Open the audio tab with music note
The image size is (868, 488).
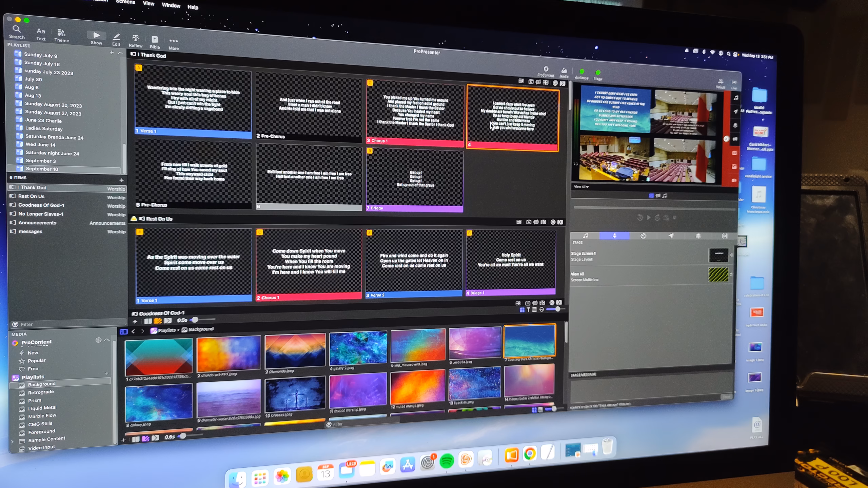pos(586,236)
